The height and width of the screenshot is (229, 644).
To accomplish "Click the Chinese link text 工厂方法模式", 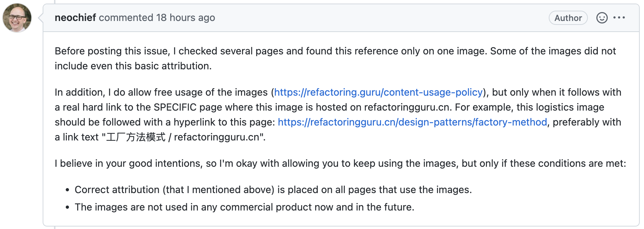I will pos(136,137).
